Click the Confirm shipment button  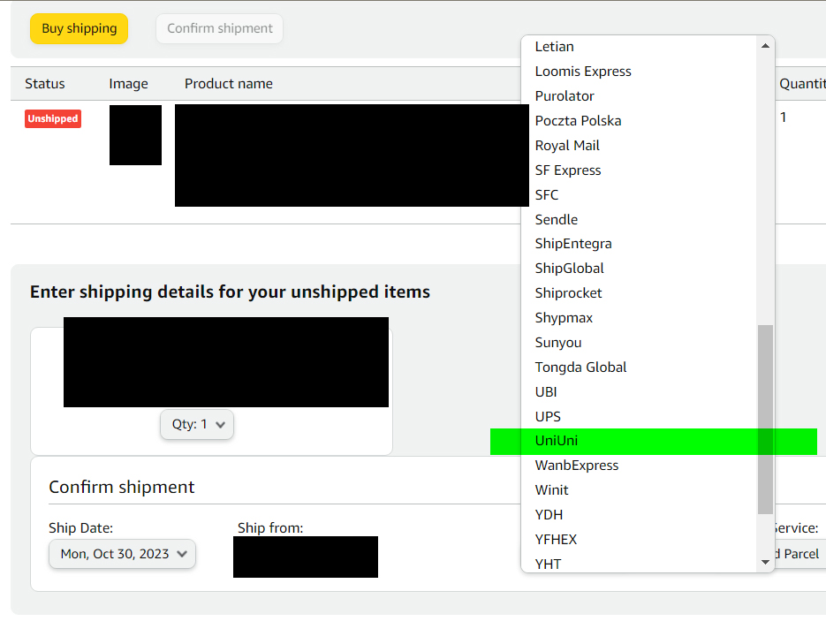pos(220,28)
